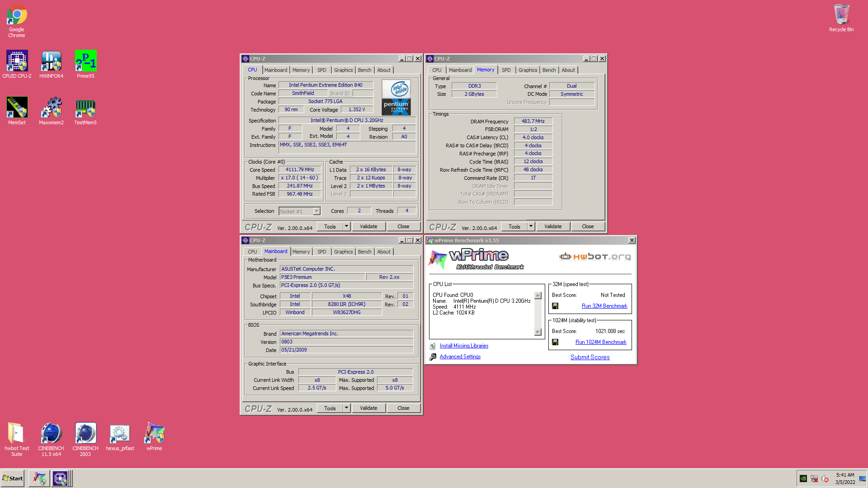Click Install Missing Libraries icon
This screenshot has height=488, width=868.
tap(433, 346)
